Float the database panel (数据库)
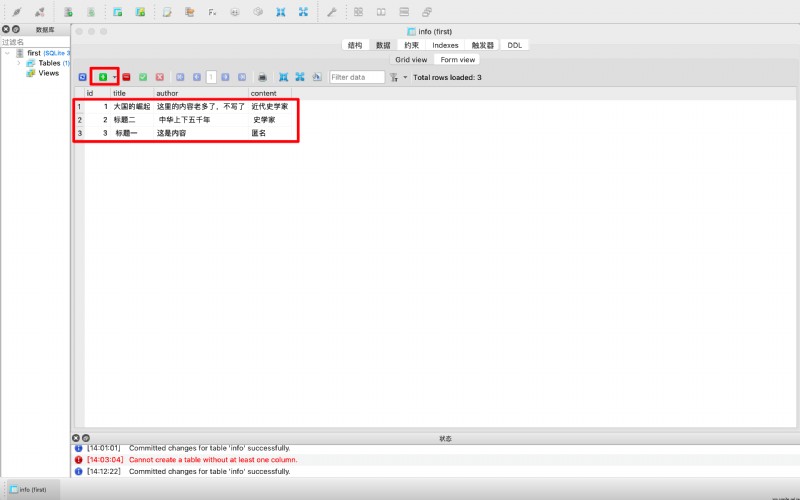This screenshot has height=500, width=800. click(x=16, y=30)
